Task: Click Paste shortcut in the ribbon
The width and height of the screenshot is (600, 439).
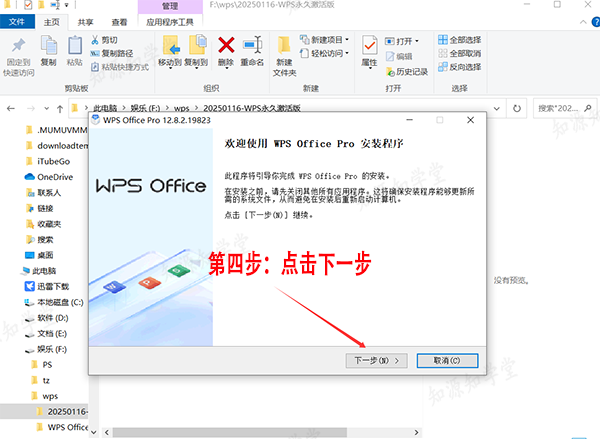Action: pos(120,67)
